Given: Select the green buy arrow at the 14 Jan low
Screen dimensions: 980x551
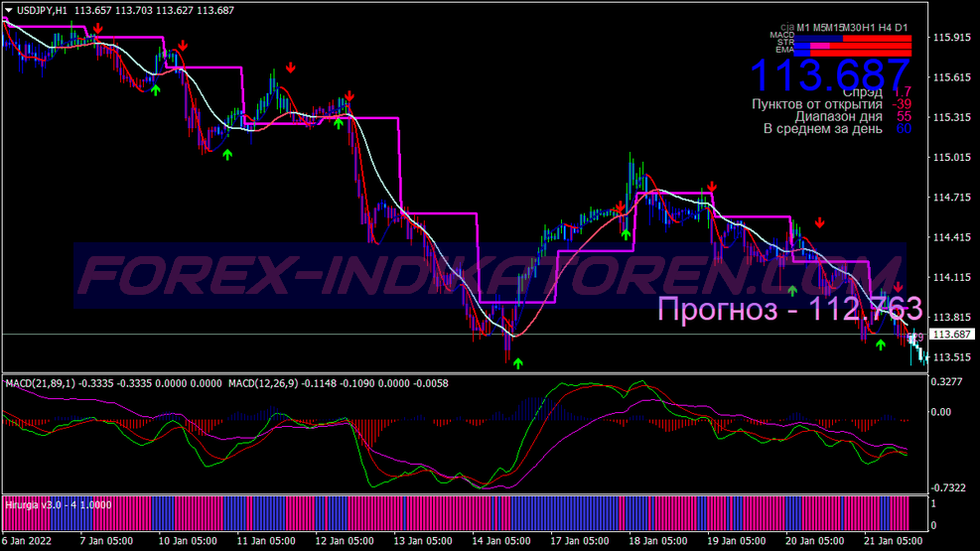Looking at the screenshot, I should click(x=517, y=363).
